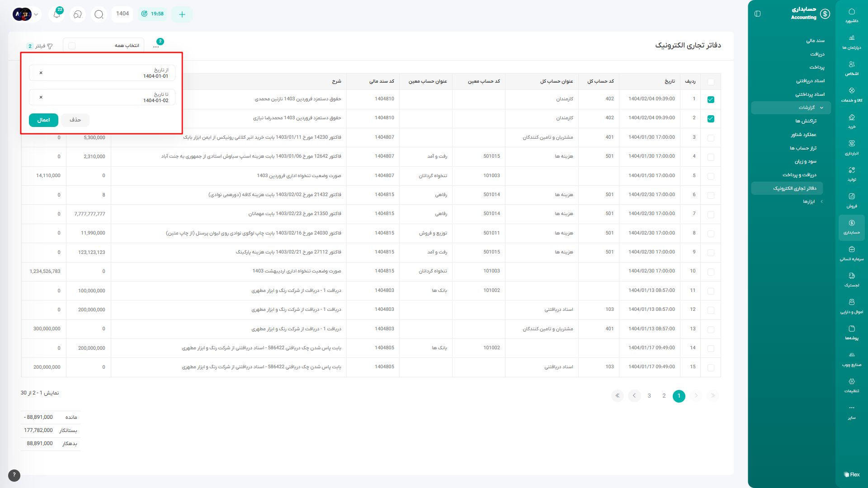Clear the 'از تاریخ' date with X
This screenshot has height=488, width=868.
[41, 73]
